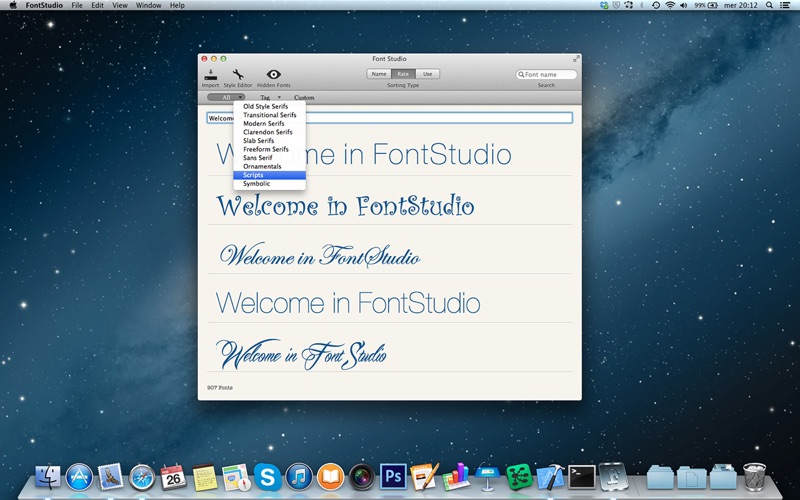This screenshot has width=800, height=500.
Task: Open the yellow Notes app in dock
Action: (x=205, y=478)
